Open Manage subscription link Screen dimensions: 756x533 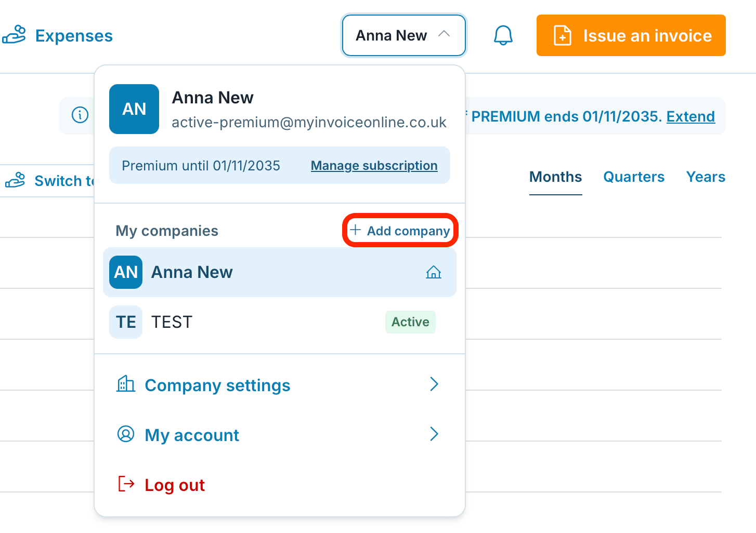click(x=374, y=166)
